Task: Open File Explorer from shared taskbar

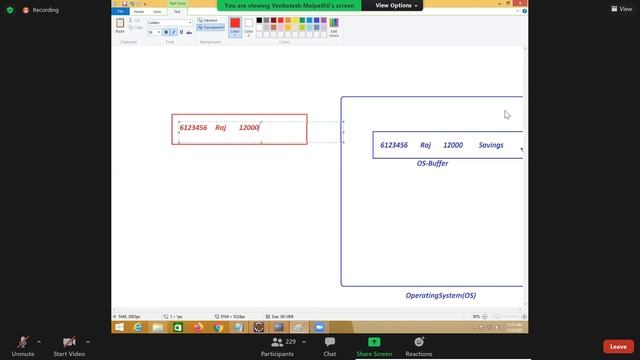Action: [x=158, y=327]
